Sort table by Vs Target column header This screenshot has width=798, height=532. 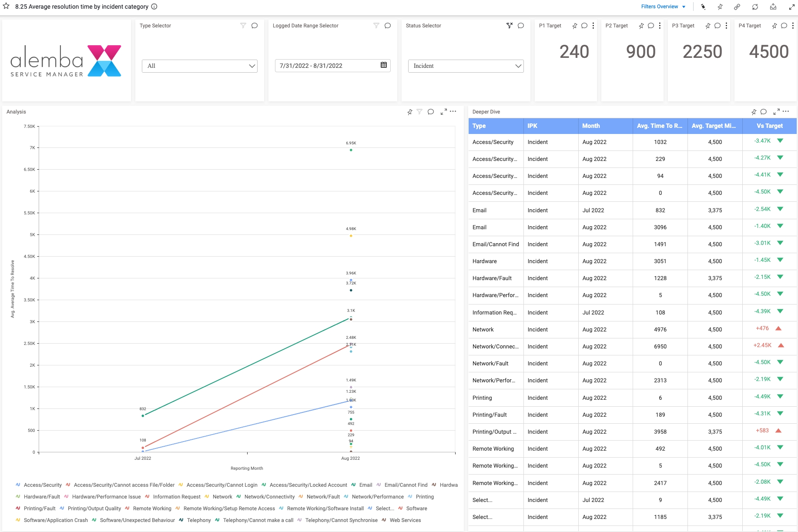click(x=769, y=126)
